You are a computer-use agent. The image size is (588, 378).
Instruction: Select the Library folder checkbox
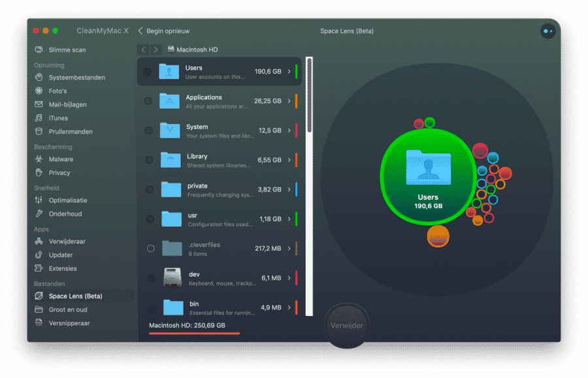tap(149, 160)
